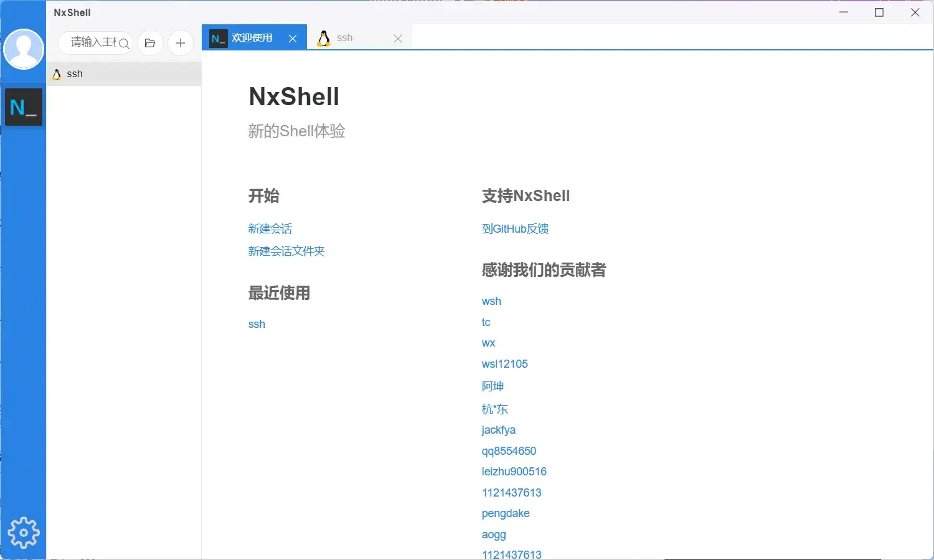Image resolution: width=934 pixels, height=560 pixels.
Task: Click contributor jackfya
Action: [x=498, y=430]
